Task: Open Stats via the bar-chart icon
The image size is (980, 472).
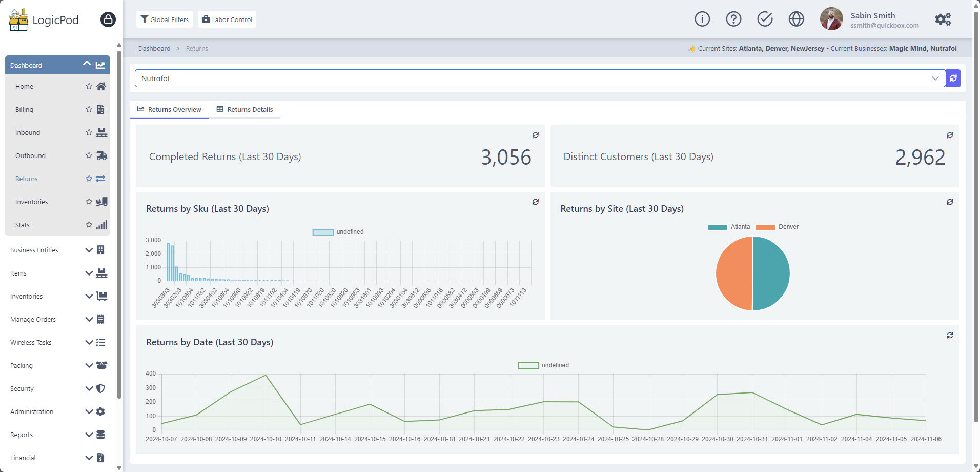Action: (x=101, y=225)
